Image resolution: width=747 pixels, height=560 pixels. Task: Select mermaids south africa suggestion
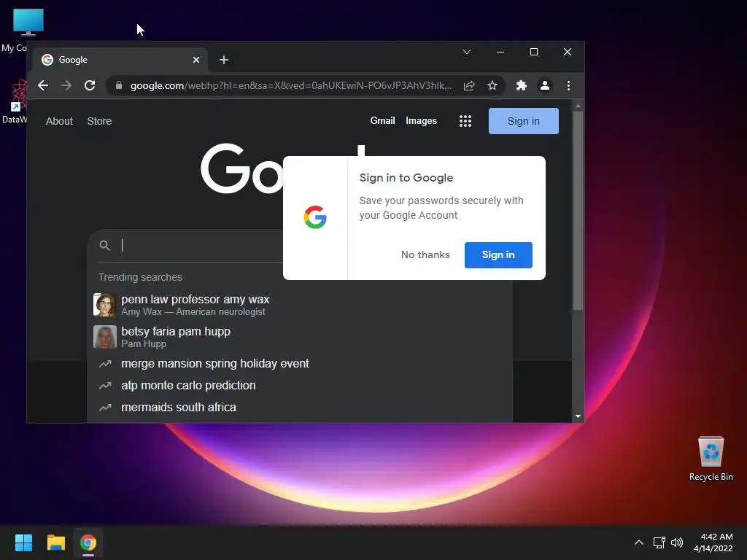tap(300, 408)
